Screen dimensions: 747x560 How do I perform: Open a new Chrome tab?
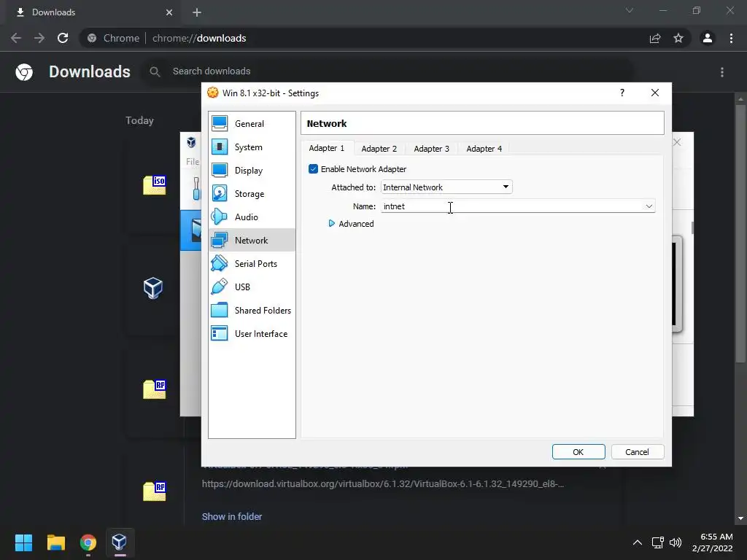click(197, 12)
